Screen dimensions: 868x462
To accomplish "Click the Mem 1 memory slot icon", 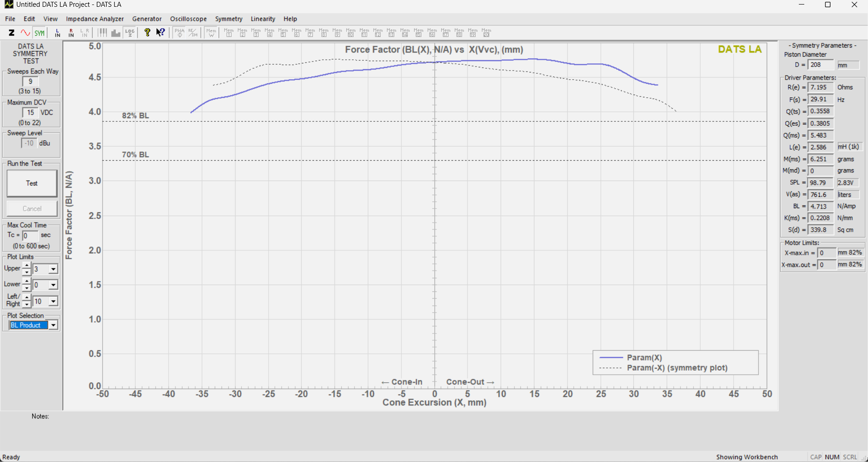I will click(x=229, y=33).
